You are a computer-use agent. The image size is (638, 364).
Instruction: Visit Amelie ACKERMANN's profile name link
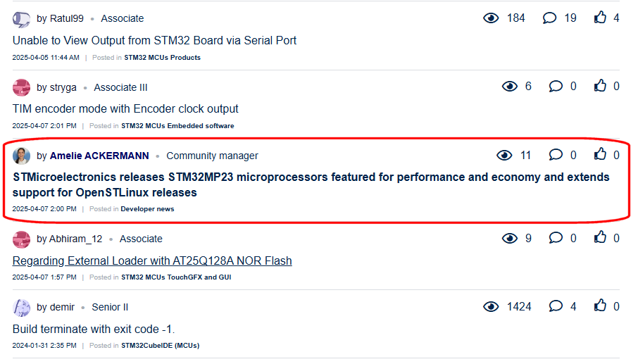click(x=99, y=156)
